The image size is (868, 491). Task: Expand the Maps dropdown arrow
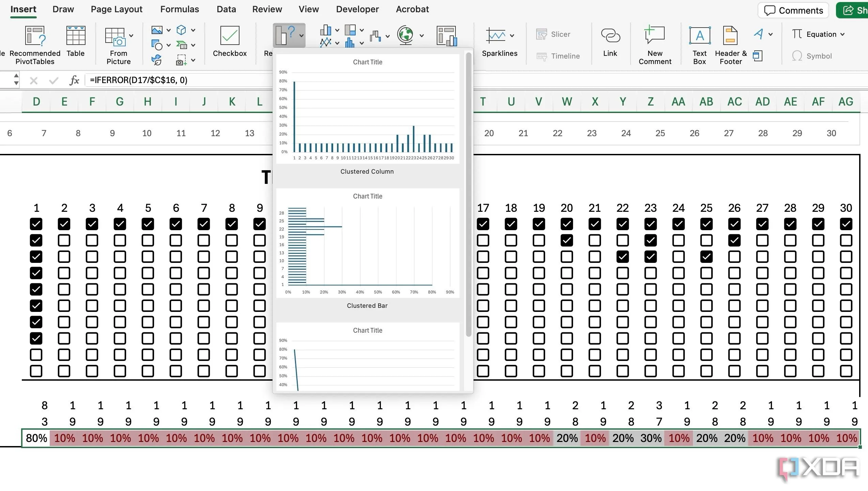[422, 35]
